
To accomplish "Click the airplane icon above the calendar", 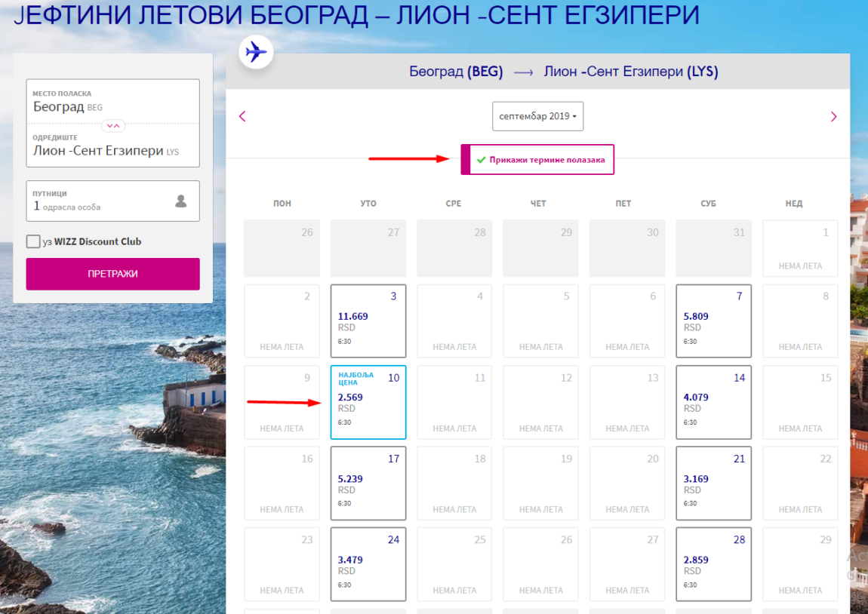I will tap(256, 53).
